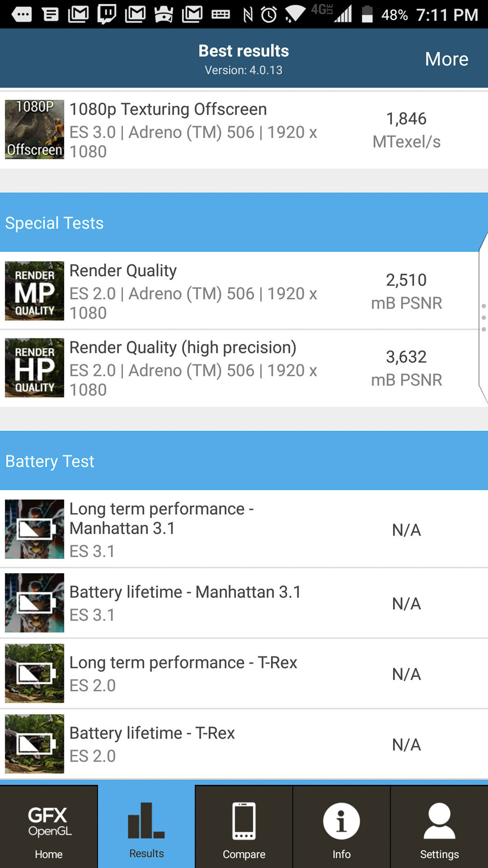Select the Results tab
This screenshot has width=488, height=868.
[x=146, y=826]
